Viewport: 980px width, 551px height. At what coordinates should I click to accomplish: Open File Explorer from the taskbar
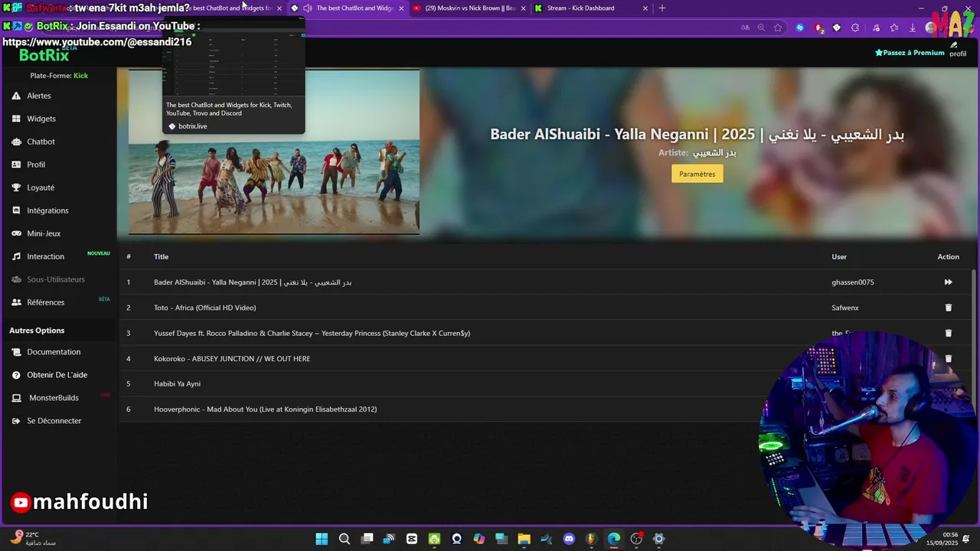click(x=524, y=539)
